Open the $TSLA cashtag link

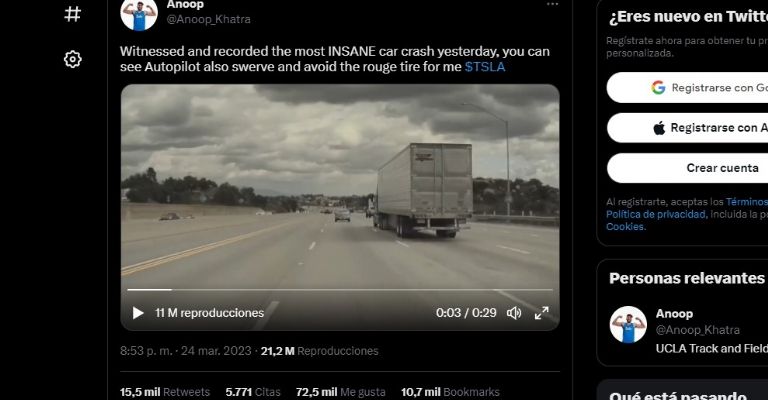tap(485, 67)
